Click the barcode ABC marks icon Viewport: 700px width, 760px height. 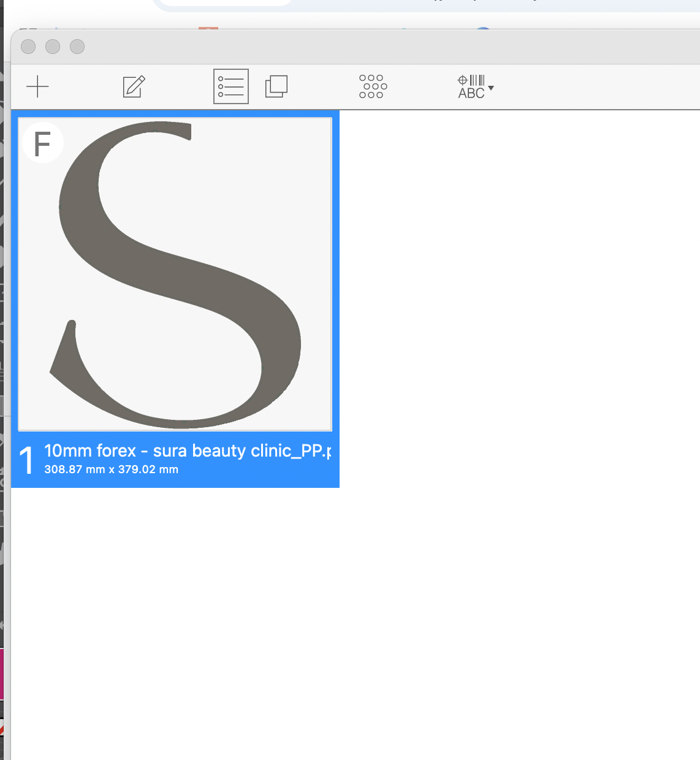tap(471, 87)
